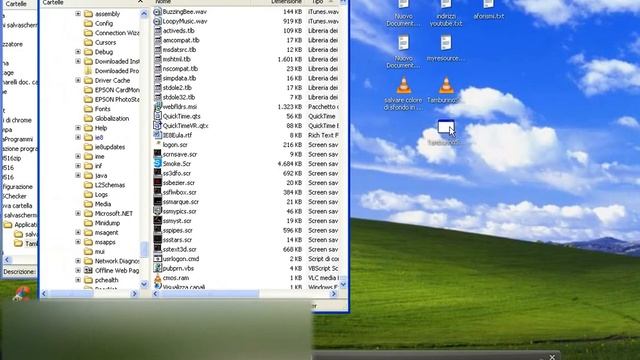
Task: Expand the Help folder node
Action: pos(78,128)
